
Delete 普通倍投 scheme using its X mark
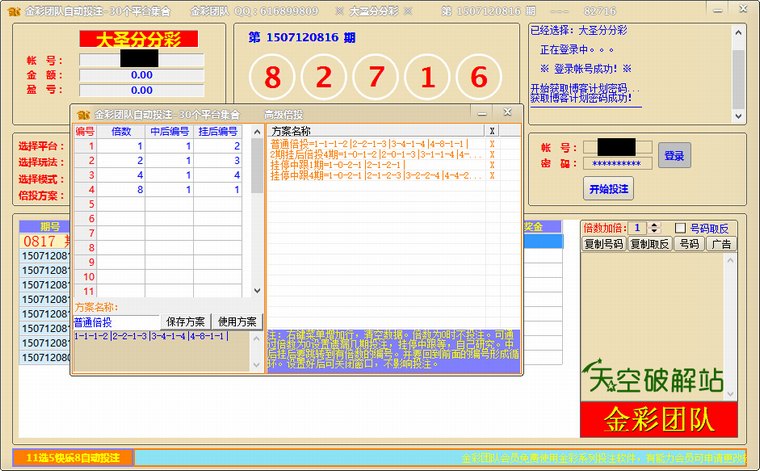pyautogui.click(x=492, y=145)
